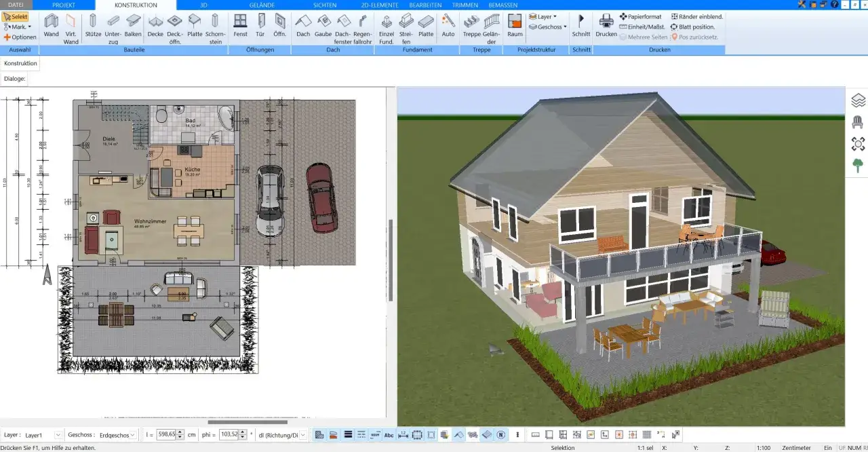
Task: Choose the Gaube dormer tool
Action: pos(323,26)
